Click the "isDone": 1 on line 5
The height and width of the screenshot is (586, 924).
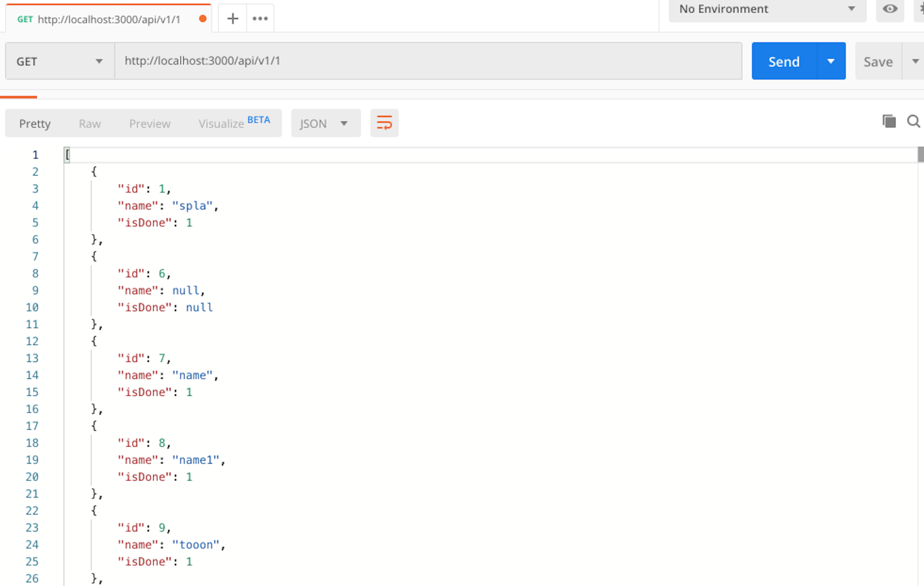coord(155,223)
